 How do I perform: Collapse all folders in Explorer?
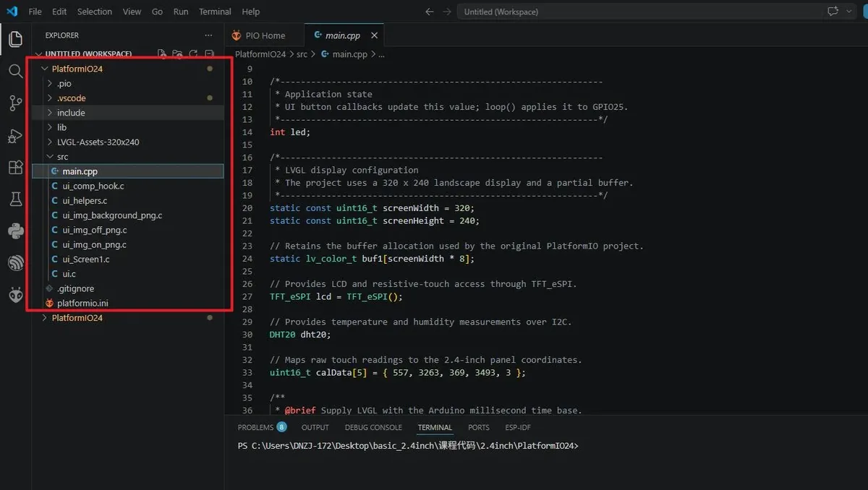coord(209,54)
